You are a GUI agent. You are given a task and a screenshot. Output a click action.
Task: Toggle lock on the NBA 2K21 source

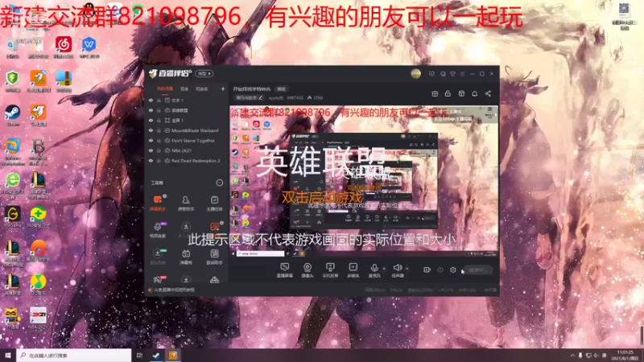pos(159,150)
